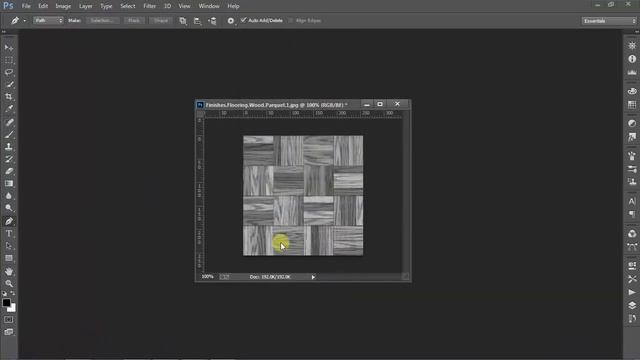This screenshot has width=640, height=360.
Task: Select the Gradient tool
Action: [9, 183]
